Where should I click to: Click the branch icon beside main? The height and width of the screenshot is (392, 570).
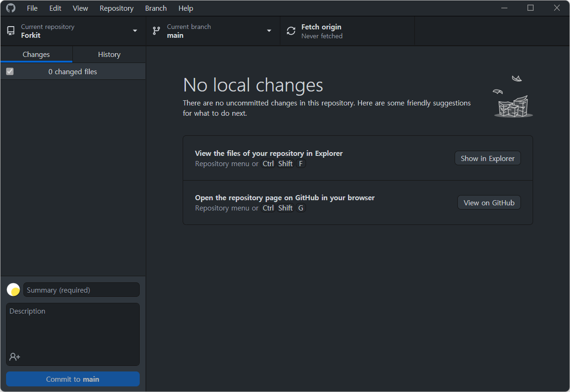tap(157, 31)
